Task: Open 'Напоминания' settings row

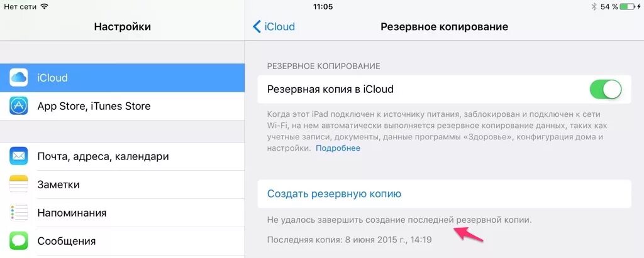Action: (x=123, y=213)
